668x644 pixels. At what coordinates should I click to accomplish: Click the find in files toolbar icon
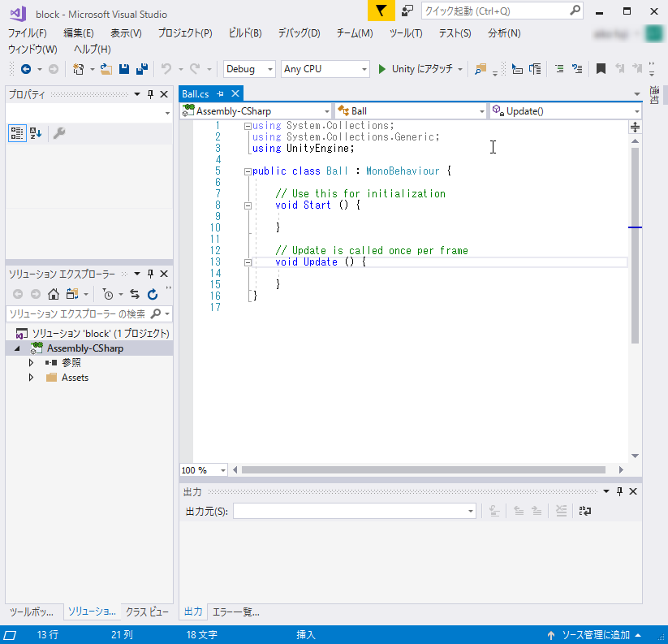point(481,69)
